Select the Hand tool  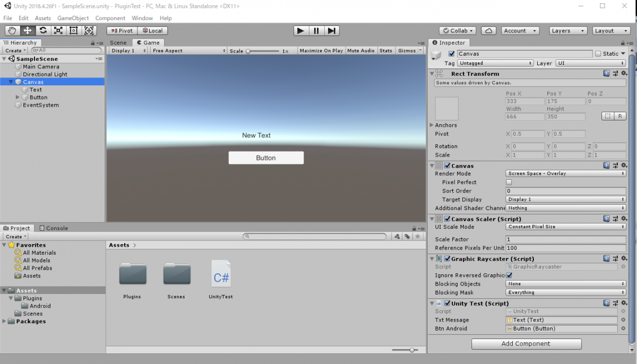tap(12, 30)
